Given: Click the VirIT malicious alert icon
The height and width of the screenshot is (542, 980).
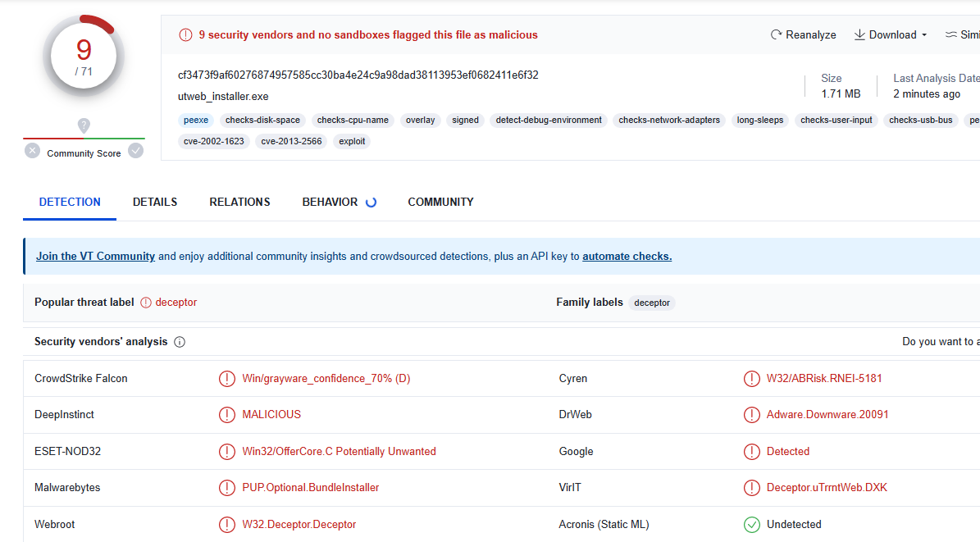Looking at the screenshot, I should pyautogui.click(x=752, y=488).
